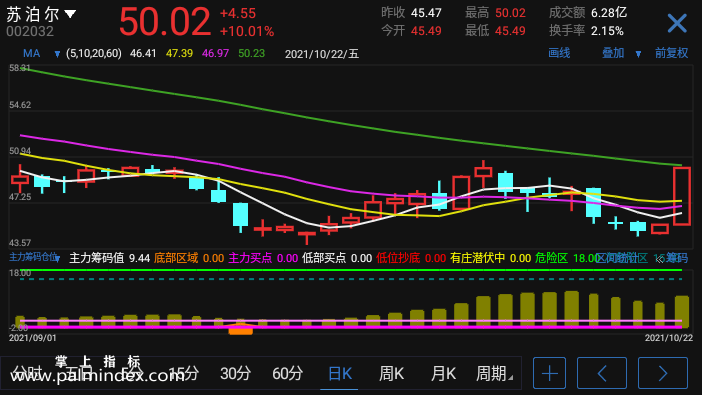Click the 低部买点 label
The height and width of the screenshot is (395, 702).
(324, 258)
